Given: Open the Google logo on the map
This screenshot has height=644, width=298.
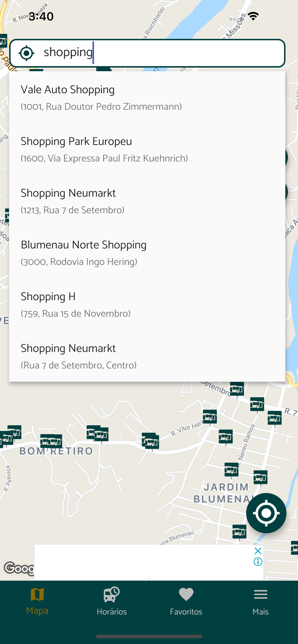Looking at the screenshot, I should (19, 568).
